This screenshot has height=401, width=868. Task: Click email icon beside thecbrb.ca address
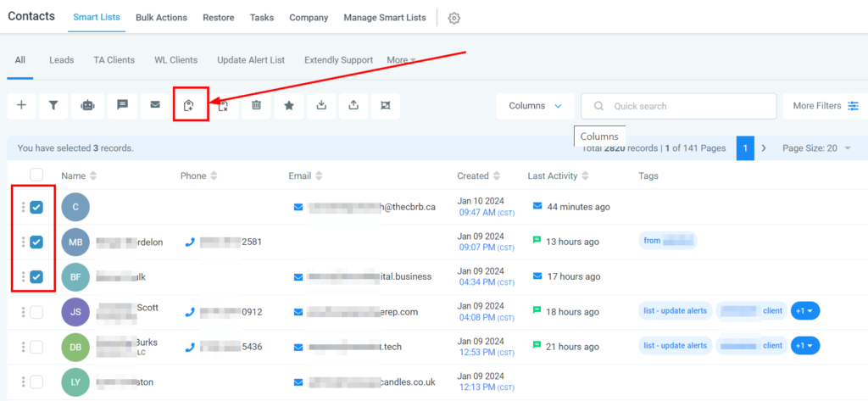coord(298,207)
